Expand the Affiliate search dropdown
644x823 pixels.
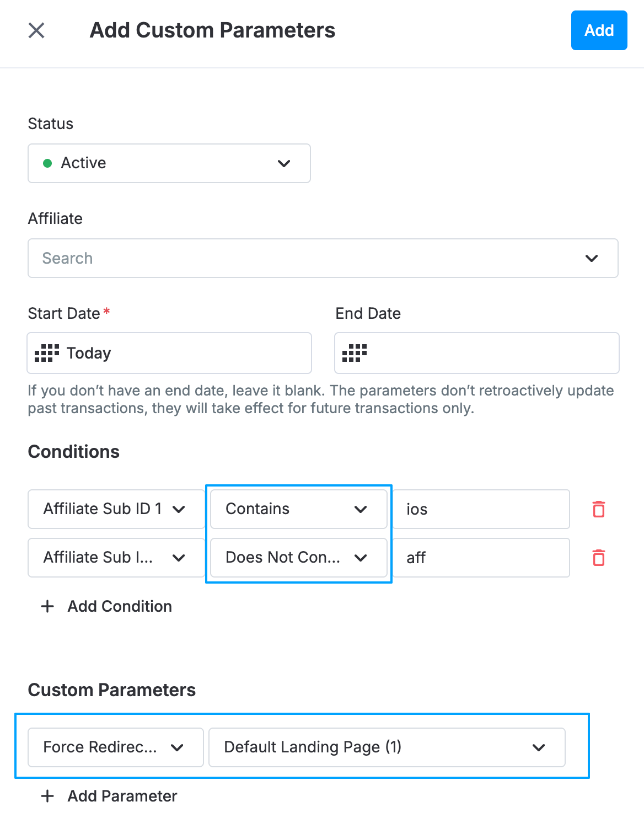tap(323, 258)
